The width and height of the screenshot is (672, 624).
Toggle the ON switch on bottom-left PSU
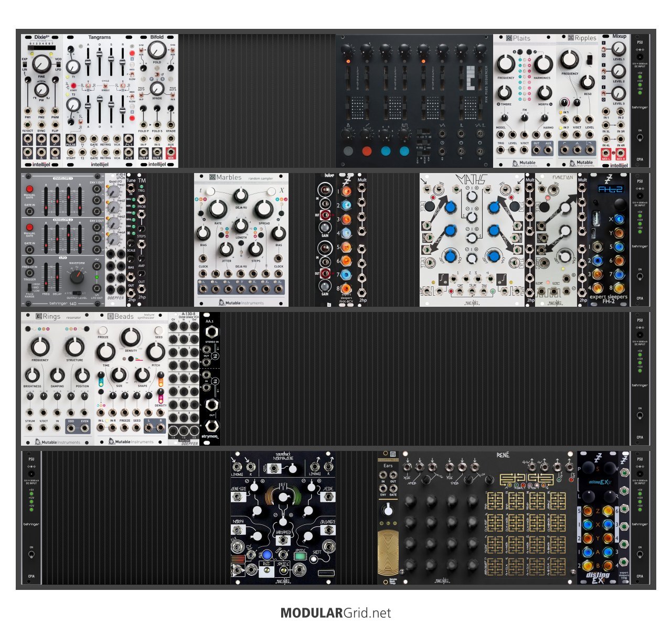pyautogui.click(x=31, y=555)
